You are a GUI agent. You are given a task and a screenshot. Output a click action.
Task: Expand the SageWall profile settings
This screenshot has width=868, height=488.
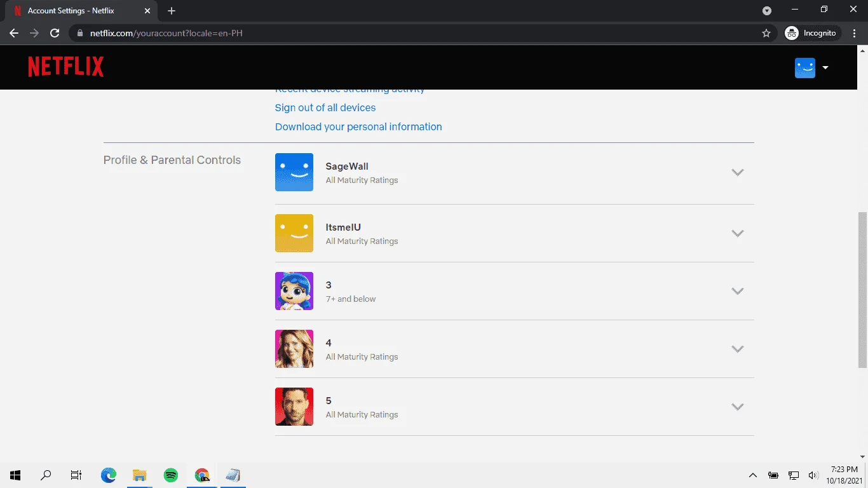(x=737, y=172)
